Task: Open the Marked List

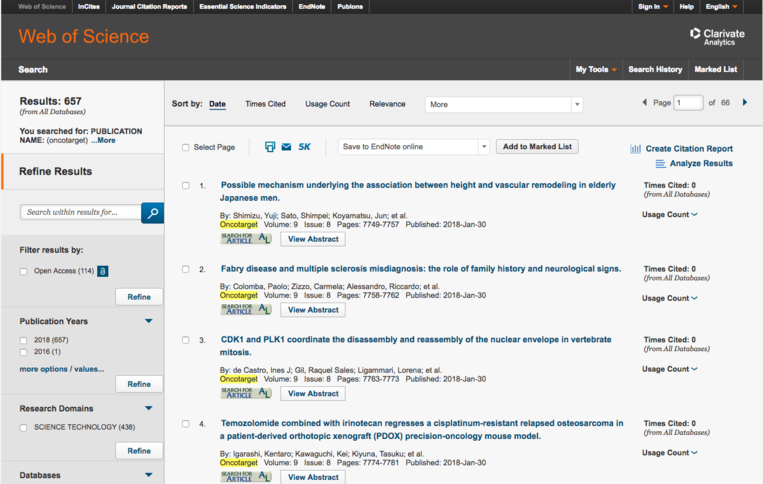Action: click(x=716, y=70)
